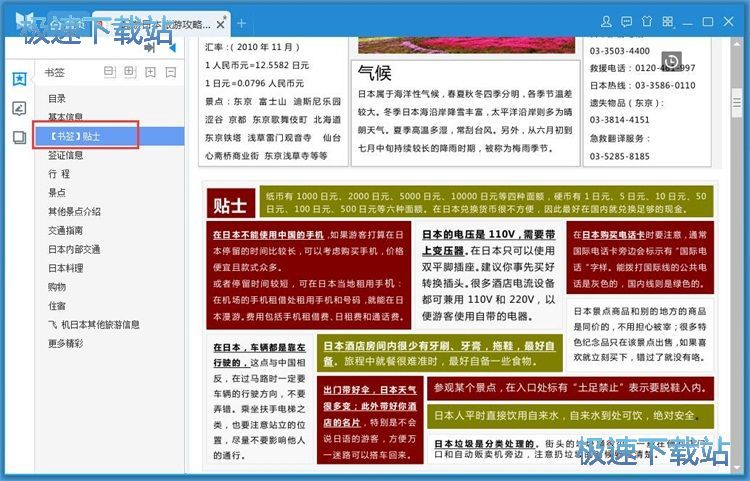Select the 签证信息 bookmark

[x=66, y=155]
